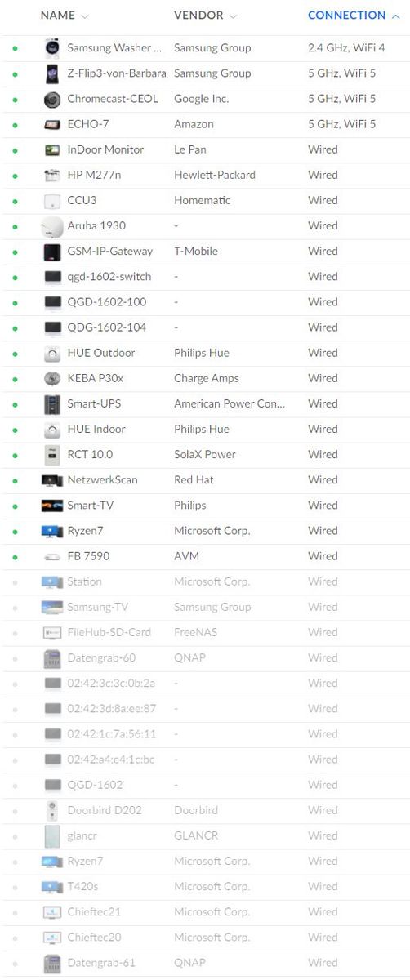The image size is (410, 980).
Task: Open the Doorbird D202 doorbell icon
Action: pyautogui.click(x=52, y=810)
